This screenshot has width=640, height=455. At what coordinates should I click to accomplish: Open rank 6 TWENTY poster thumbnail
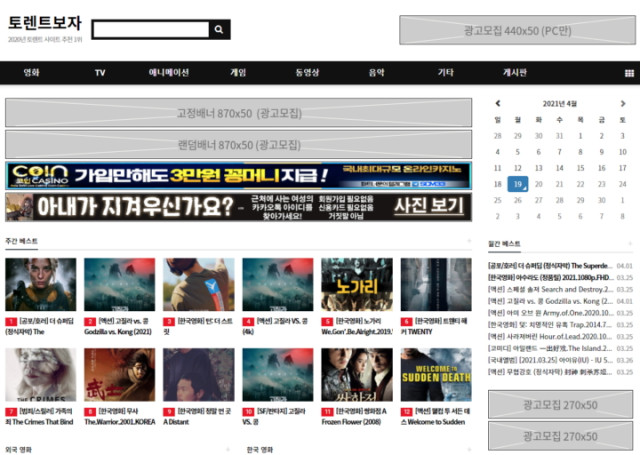tap(436, 284)
